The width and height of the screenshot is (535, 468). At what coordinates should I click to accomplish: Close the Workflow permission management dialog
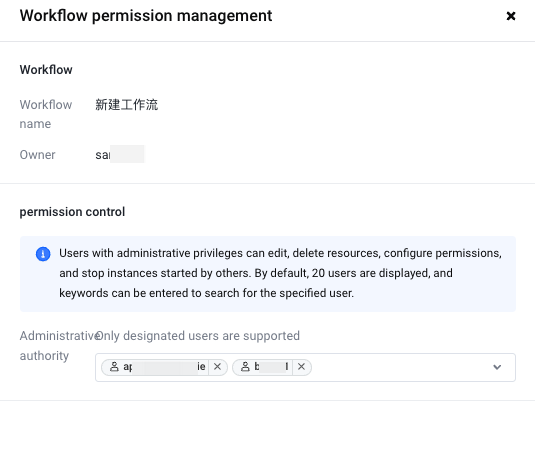511,16
